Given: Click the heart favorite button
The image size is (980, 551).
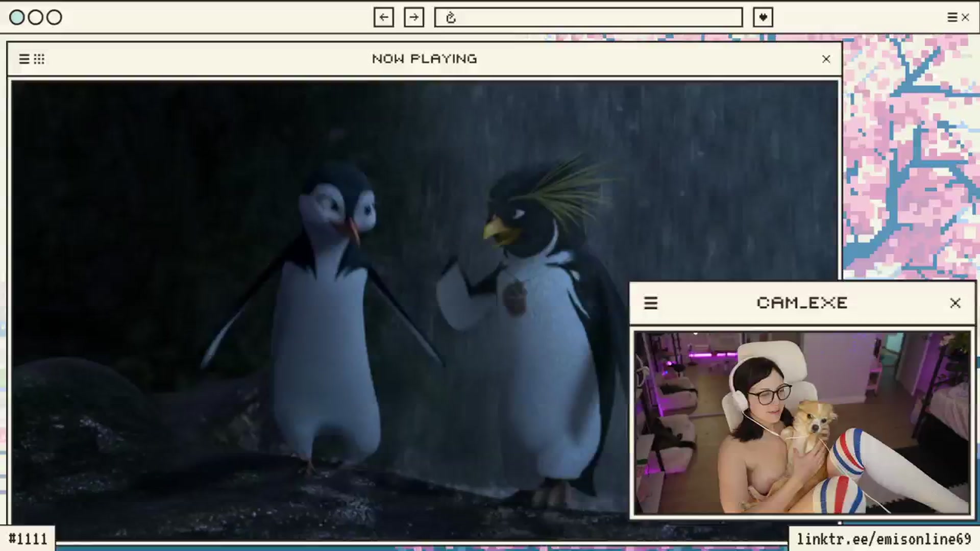Looking at the screenshot, I should [763, 17].
